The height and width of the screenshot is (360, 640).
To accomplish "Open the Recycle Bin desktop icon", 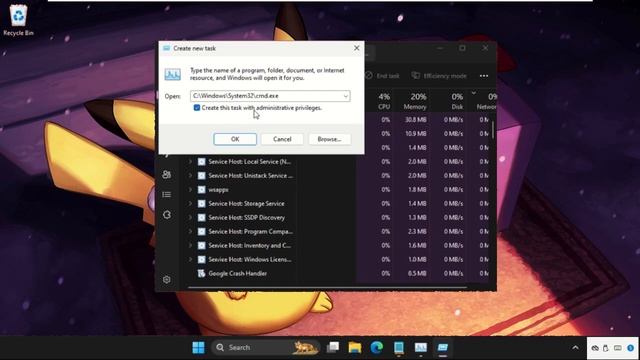I will tap(18, 20).
